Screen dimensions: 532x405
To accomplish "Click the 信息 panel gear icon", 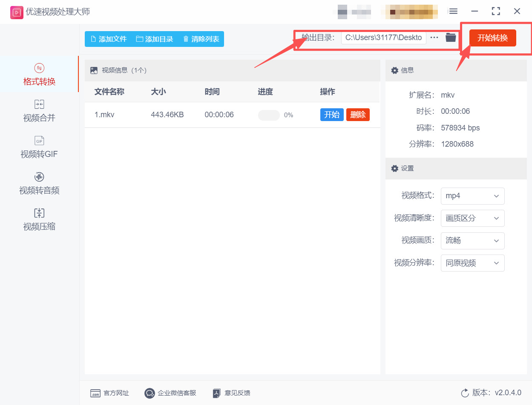I will [x=395, y=70].
